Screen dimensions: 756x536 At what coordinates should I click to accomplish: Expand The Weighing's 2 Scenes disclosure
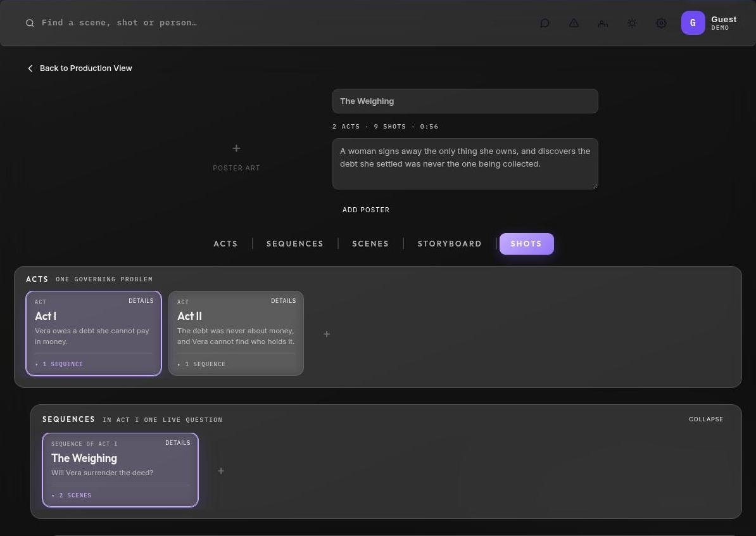(72, 495)
